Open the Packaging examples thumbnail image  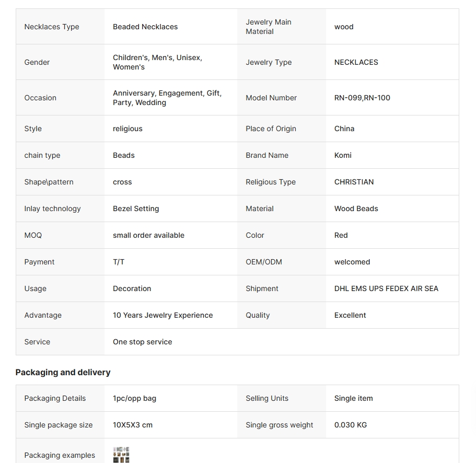pyautogui.click(x=121, y=455)
